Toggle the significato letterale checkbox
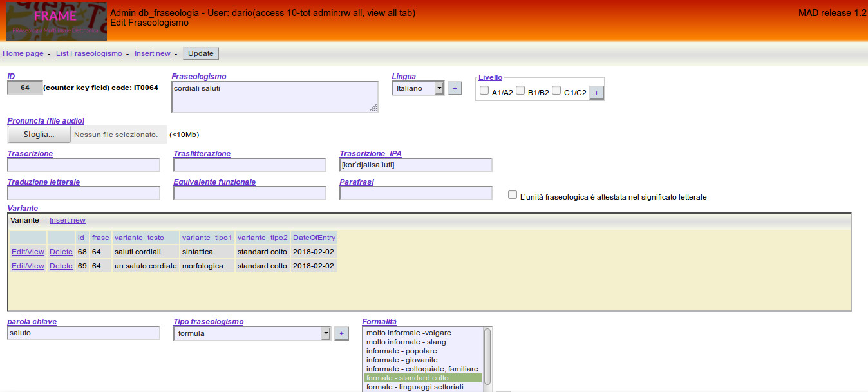Screen dimensions: 868x392 coord(512,194)
